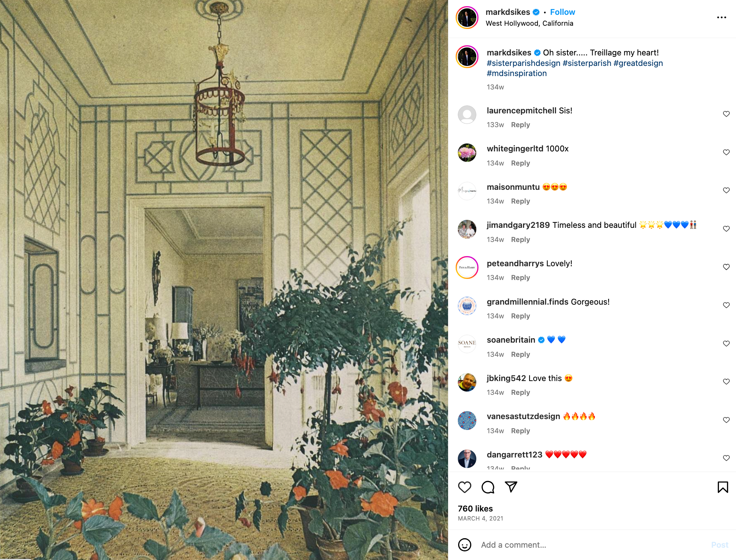
Task: Like the post with the heart icon
Action: point(465,487)
